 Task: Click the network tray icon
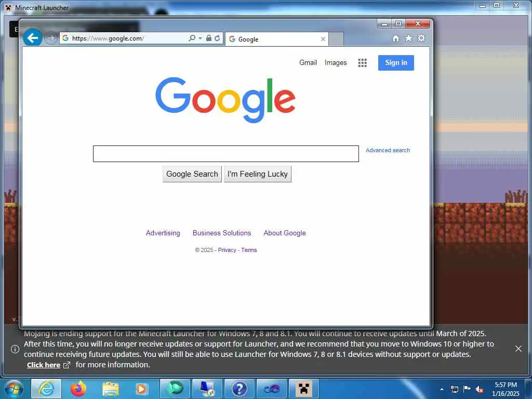(x=454, y=389)
